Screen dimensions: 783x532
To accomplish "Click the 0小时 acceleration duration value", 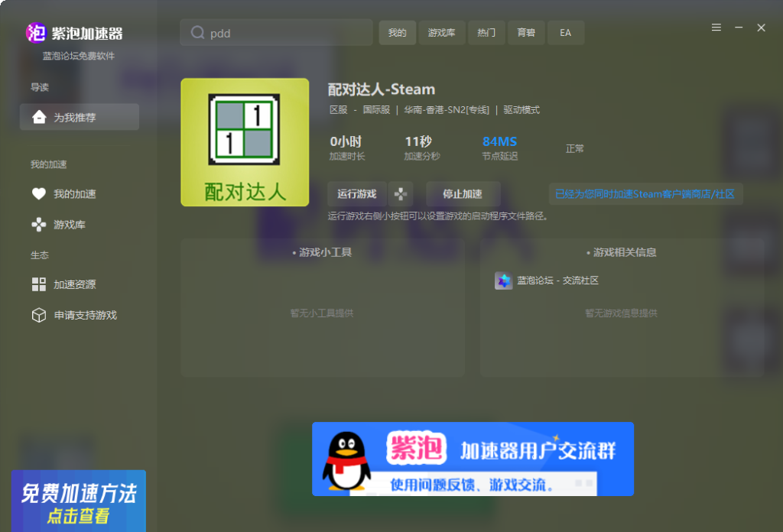I will 346,141.
